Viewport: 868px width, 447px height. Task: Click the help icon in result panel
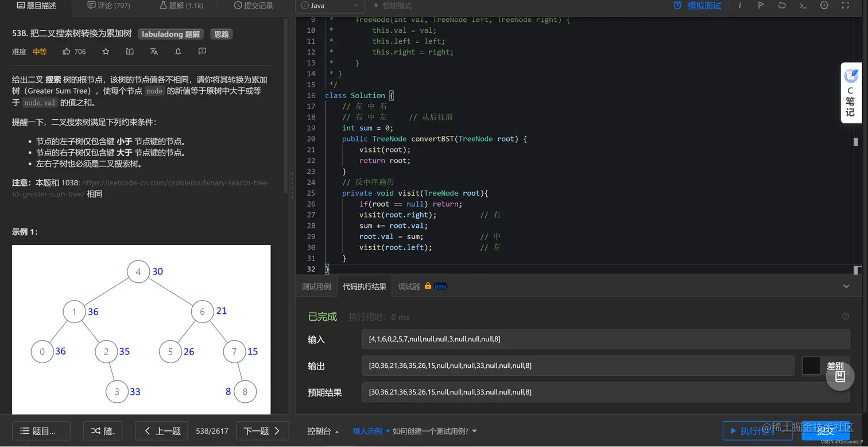845,316
